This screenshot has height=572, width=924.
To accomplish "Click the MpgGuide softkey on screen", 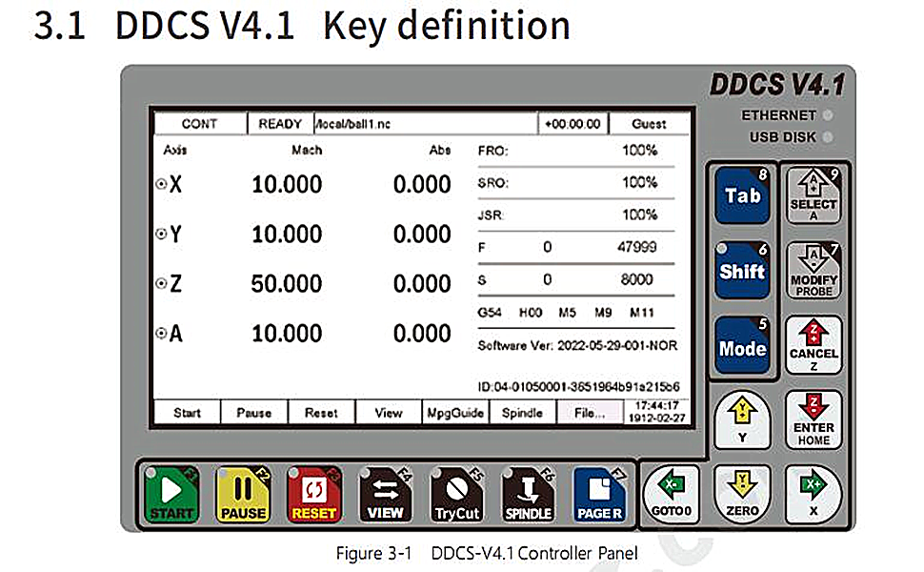I will click(455, 413).
